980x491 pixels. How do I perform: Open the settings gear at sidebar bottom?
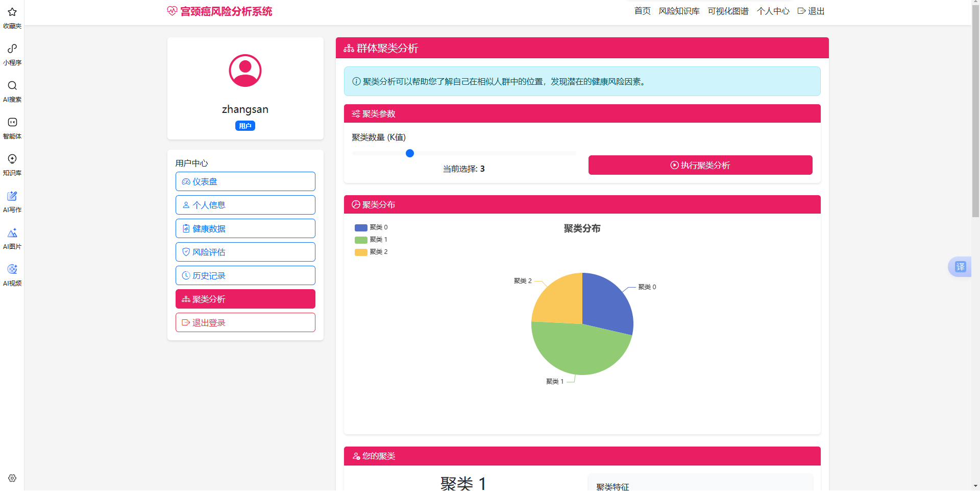(x=12, y=478)
